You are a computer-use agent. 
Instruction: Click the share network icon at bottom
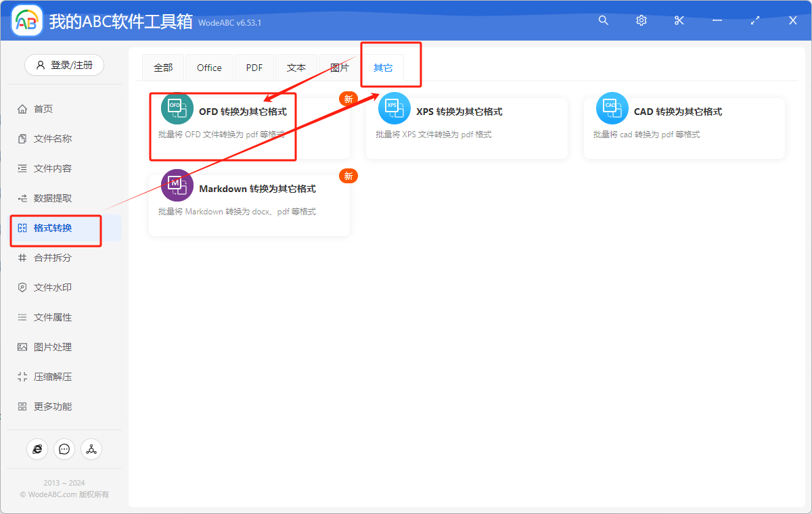[91, 448]
